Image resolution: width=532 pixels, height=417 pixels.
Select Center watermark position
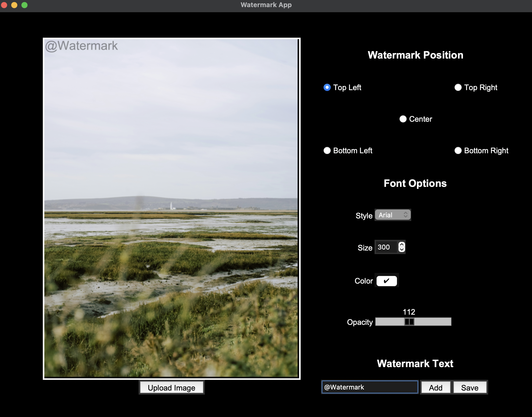403,119
